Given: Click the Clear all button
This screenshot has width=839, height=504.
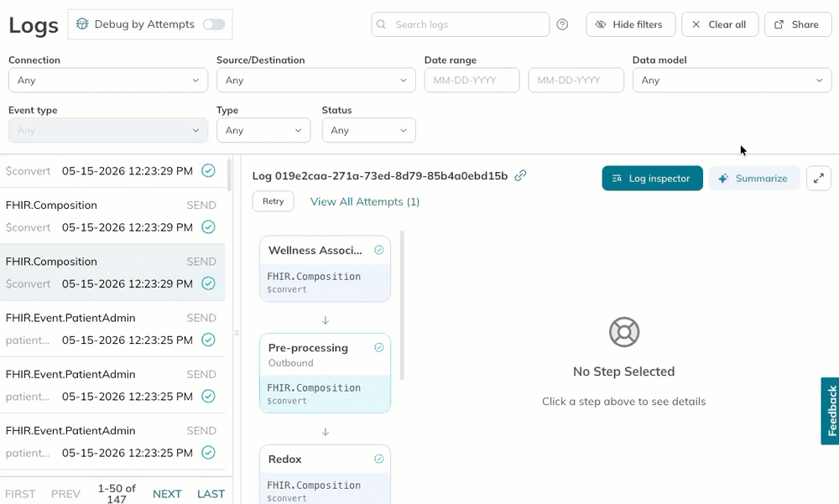Looking at the screenshot, I should click(x=720, y=24).
